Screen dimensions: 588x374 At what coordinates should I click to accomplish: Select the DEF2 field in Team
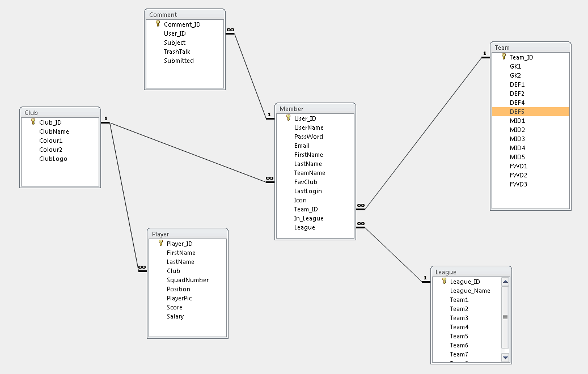(x=517, y=93)
